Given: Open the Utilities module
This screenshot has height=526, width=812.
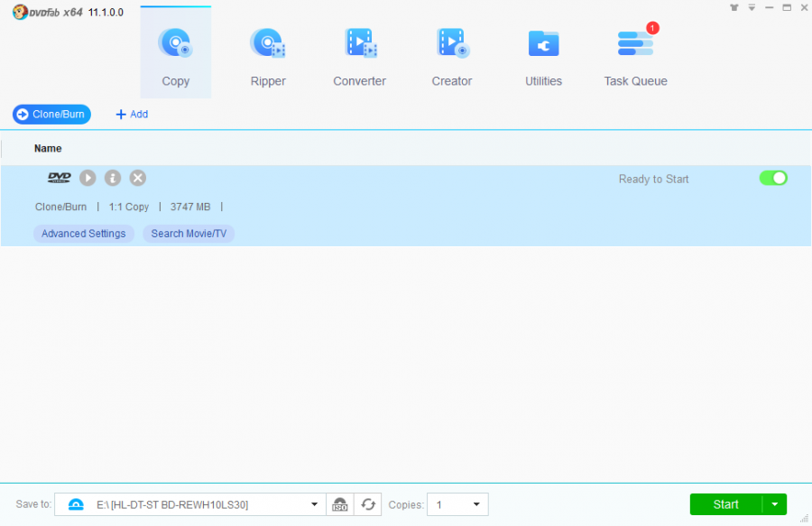Looking at the screenshot, I should click(543, 56).
